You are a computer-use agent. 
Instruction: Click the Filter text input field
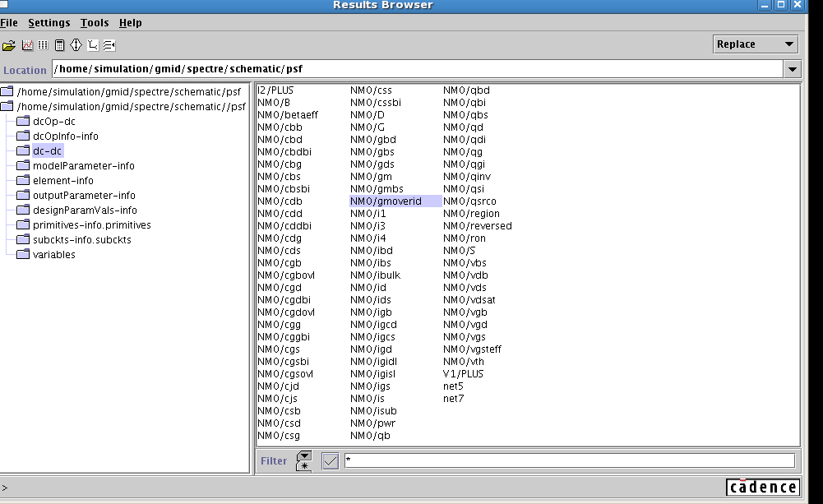(x=569, y=461)
